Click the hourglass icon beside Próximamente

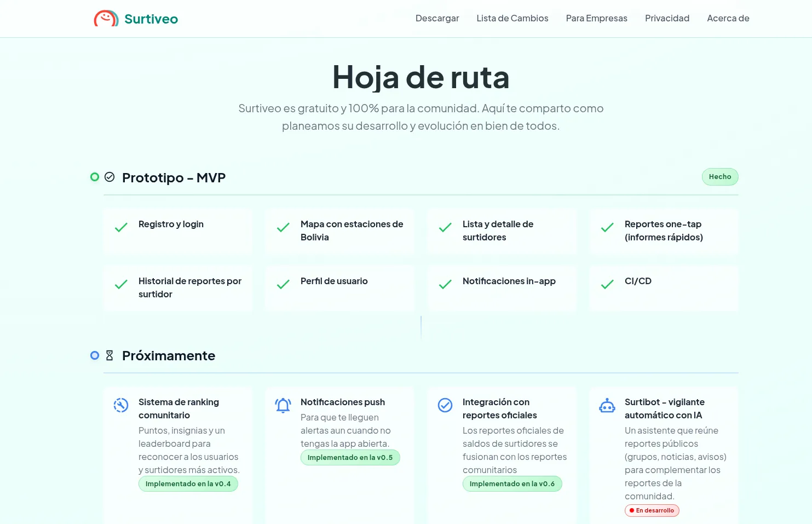point(110,355)
